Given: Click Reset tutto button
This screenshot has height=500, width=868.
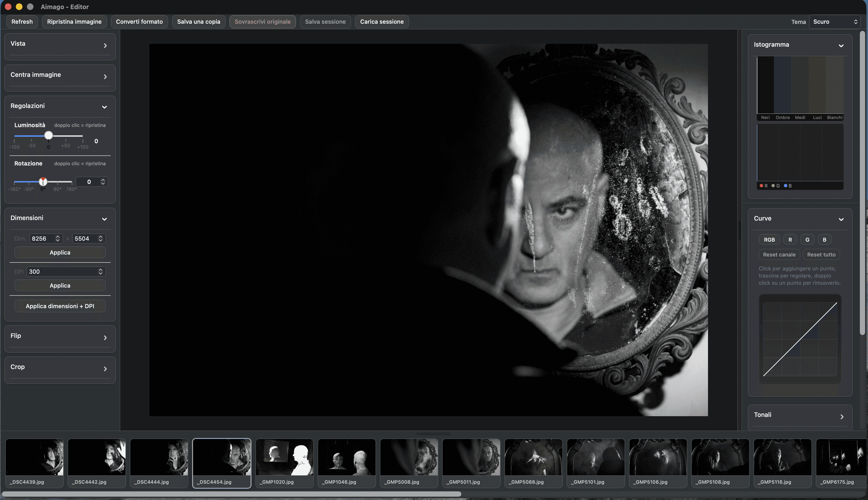Looking at the screenshot, I should pyautogui.click(x=821, y=255).
